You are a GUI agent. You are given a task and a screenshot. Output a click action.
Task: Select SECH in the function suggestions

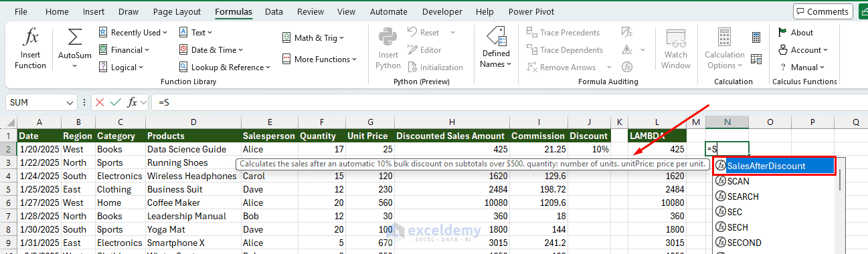tap(774, 227)
